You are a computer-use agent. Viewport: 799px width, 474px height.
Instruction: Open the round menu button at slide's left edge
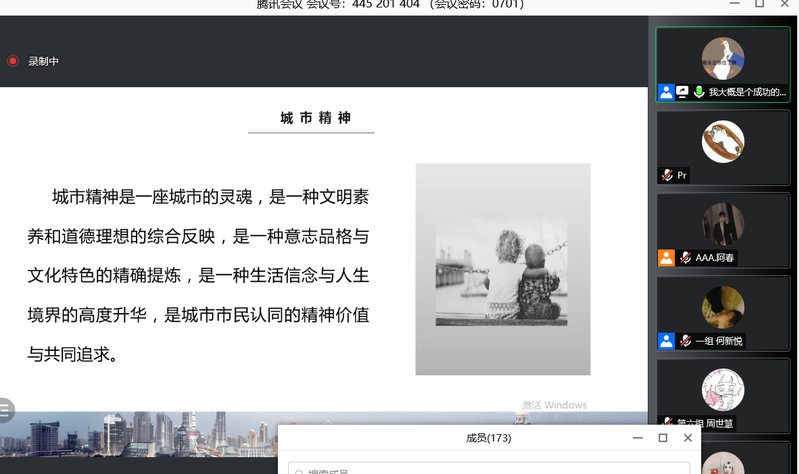tap(5, 409)
